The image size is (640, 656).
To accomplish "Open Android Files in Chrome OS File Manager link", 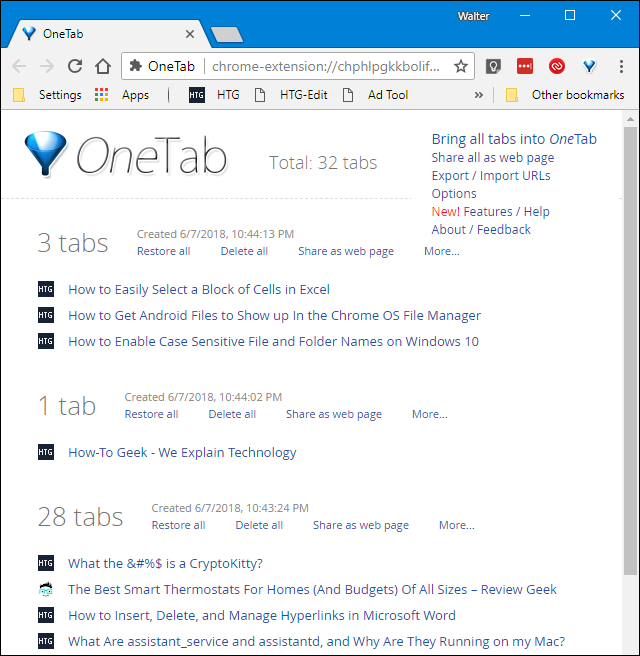I will pos(274,315).
